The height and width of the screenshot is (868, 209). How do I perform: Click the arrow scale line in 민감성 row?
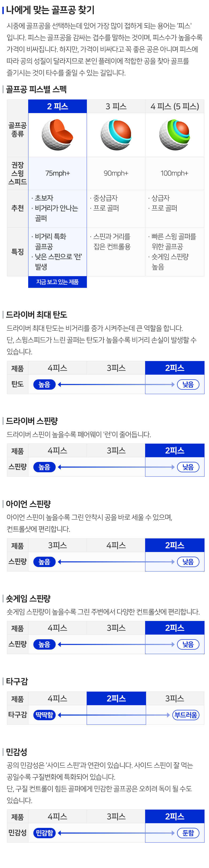tap(116, 833)
